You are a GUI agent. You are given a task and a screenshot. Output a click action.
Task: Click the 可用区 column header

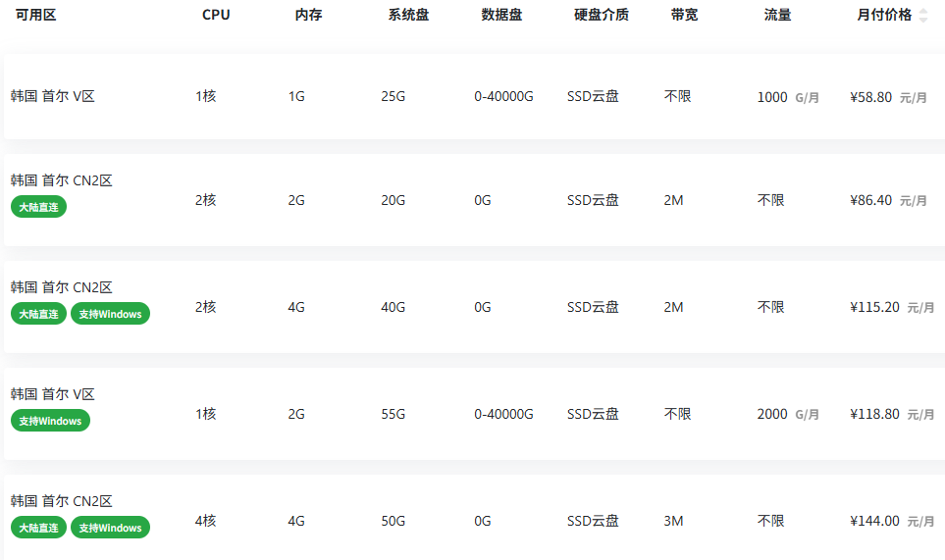[x=35, y=16]
